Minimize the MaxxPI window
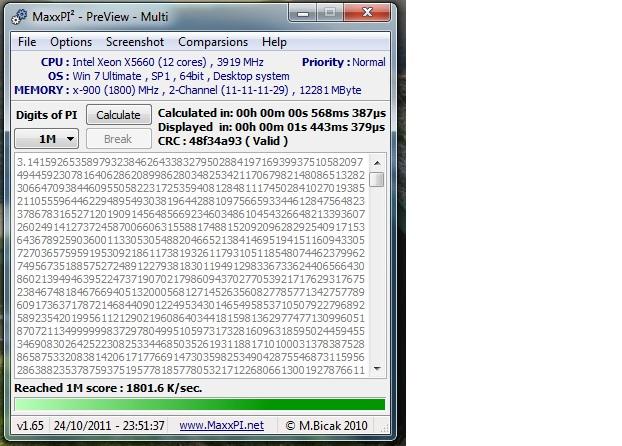This screenshot has height=446, width=622. click(x=303, y=13)
